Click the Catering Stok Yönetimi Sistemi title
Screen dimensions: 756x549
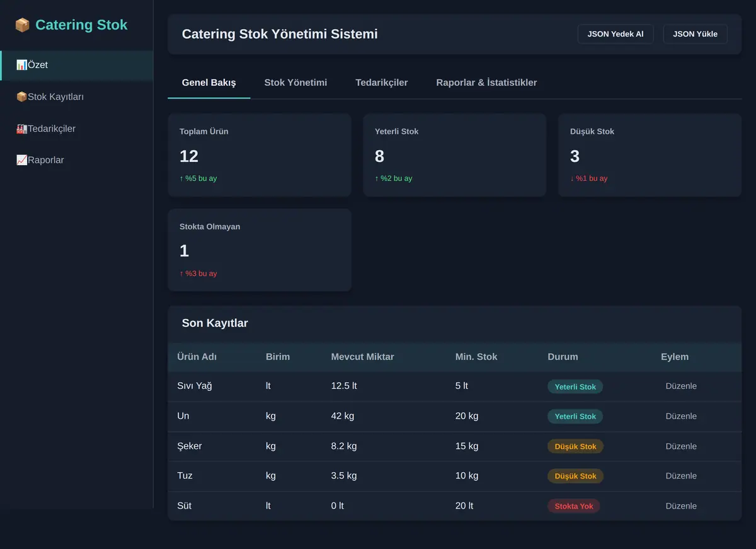[280, 34]
